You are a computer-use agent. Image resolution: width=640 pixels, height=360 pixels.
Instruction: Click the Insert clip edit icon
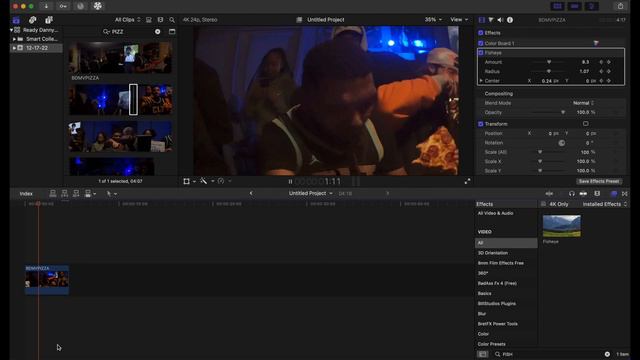(64, 193)
